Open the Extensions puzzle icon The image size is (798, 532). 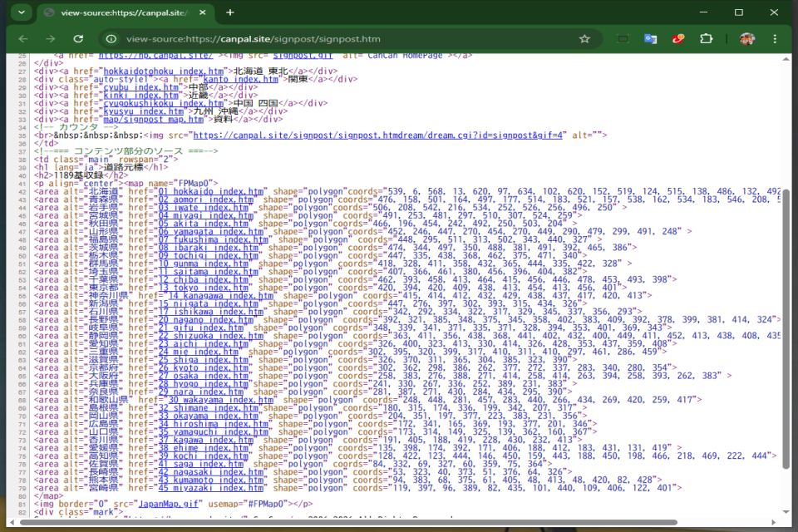pyautogui.click(x=707, y=39)
